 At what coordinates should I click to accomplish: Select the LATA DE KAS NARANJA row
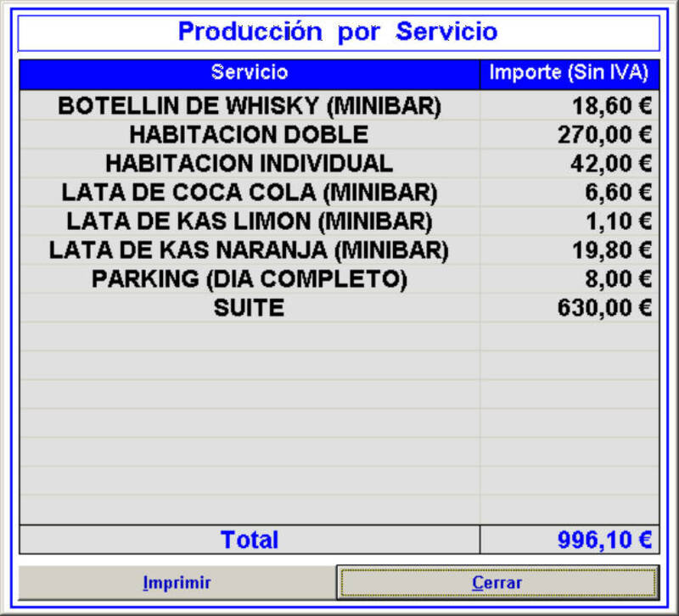[249, 250]
